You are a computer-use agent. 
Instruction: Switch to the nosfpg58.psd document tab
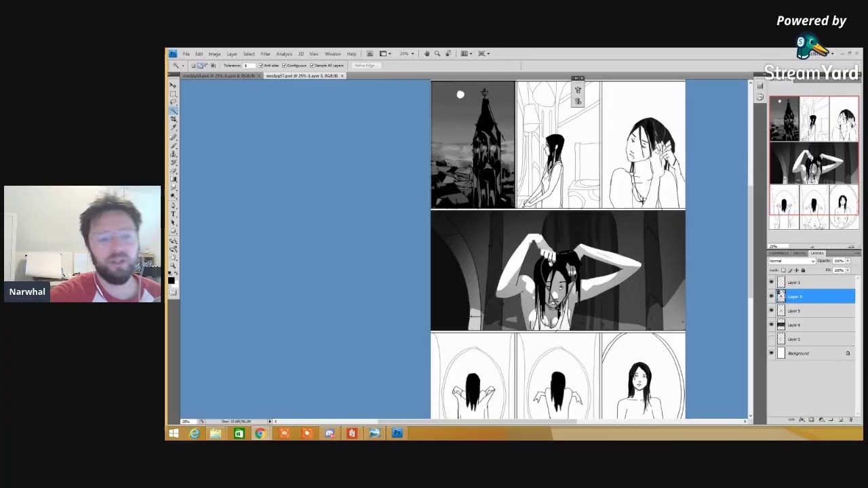coord(218,76)
